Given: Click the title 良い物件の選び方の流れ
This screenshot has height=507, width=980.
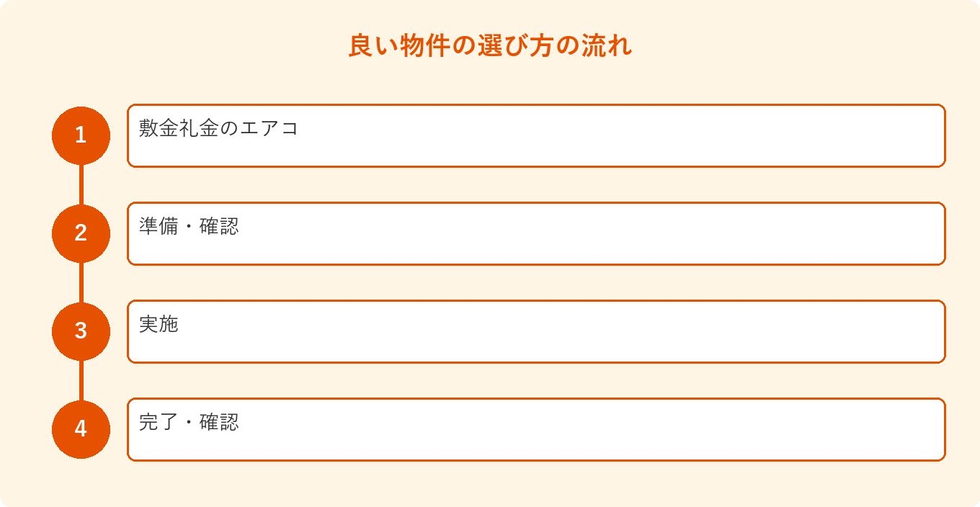Looking at the screenshot, I should pyautogui.click(x=490, y=45).
